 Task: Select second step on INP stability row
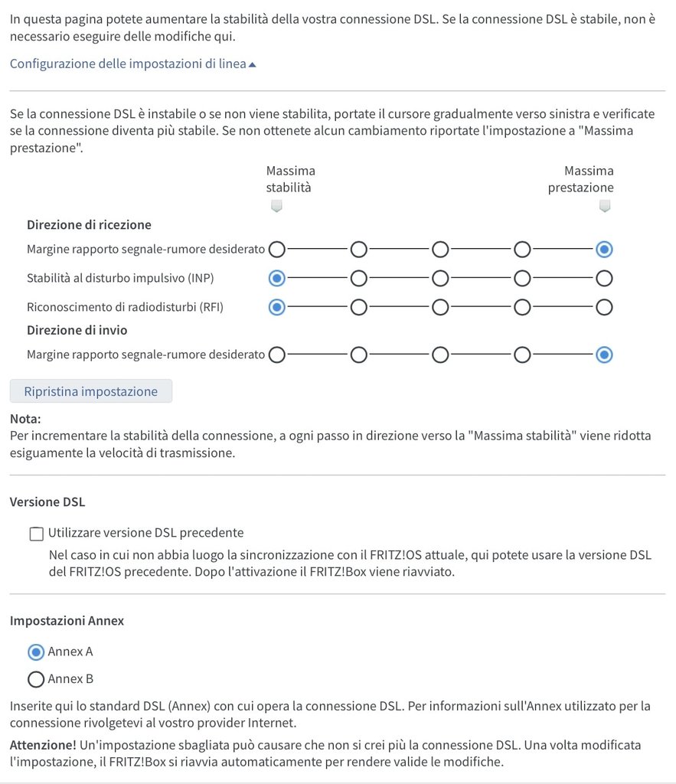(x=359, y=277)
